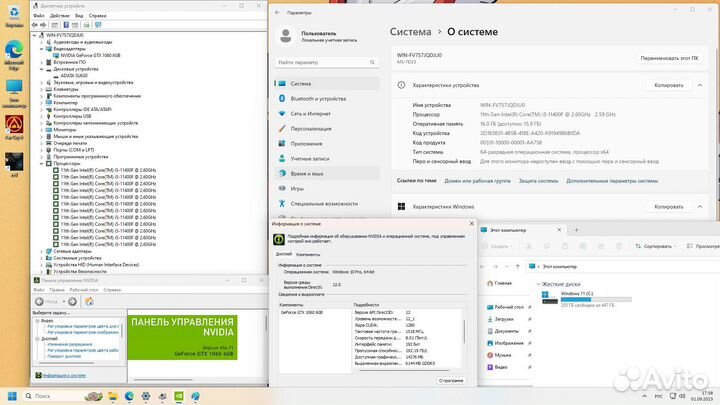This screenshot has height=405, width=720.
Task: Click the new tab plus in File Explorer
Action: tap(576, 230)
